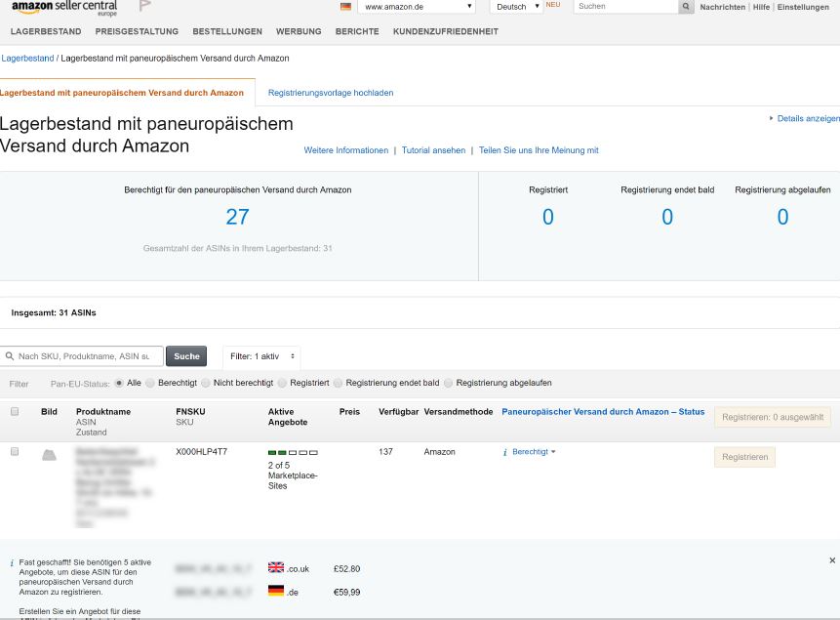Open the LAGERBESTAND menu

point(46,31)
